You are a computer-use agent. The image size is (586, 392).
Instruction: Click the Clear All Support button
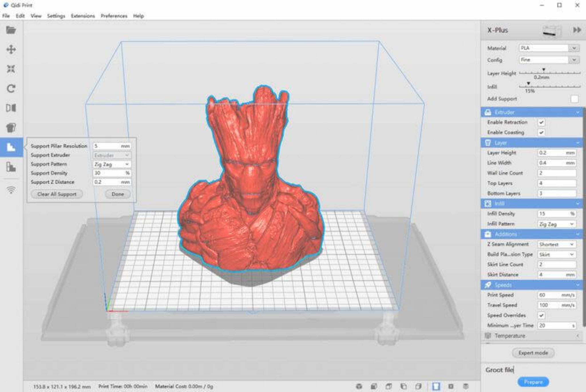tap(57, 194)
